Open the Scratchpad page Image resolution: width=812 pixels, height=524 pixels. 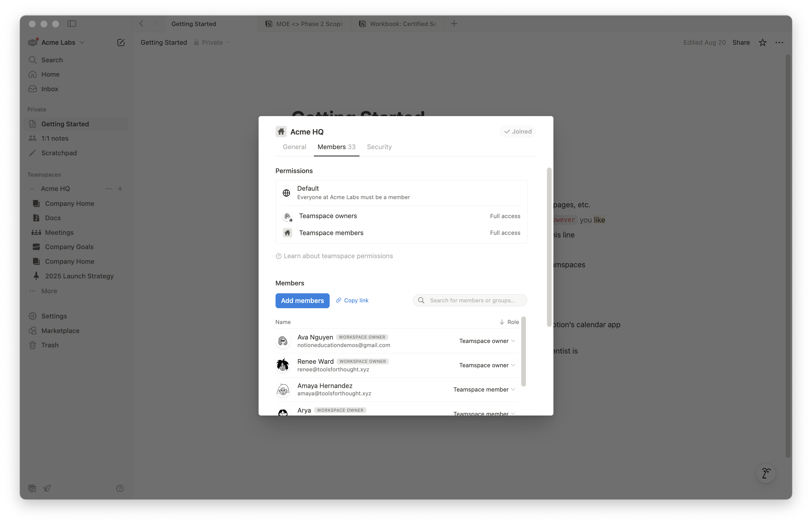[59, 153]
